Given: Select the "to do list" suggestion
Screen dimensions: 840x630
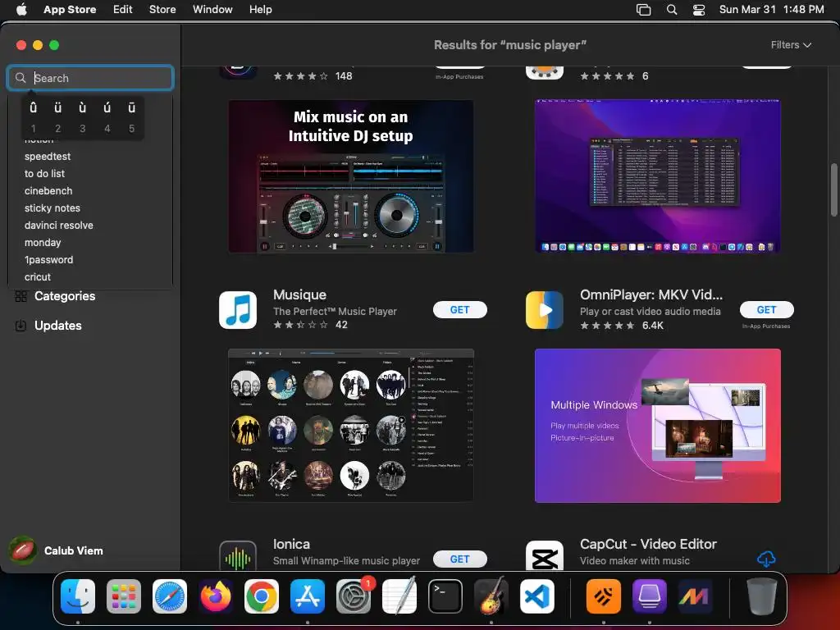Looking at the screenshot, I should [x=44, y=174].
